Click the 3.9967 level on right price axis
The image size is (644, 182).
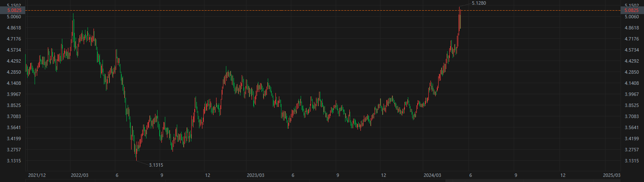(631, 94)
